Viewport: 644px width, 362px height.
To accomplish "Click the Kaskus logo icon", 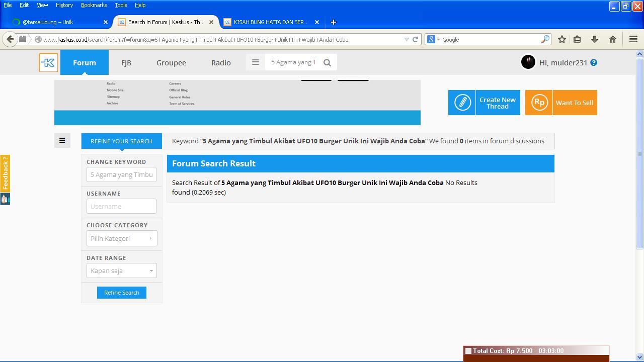I will 48,62.
